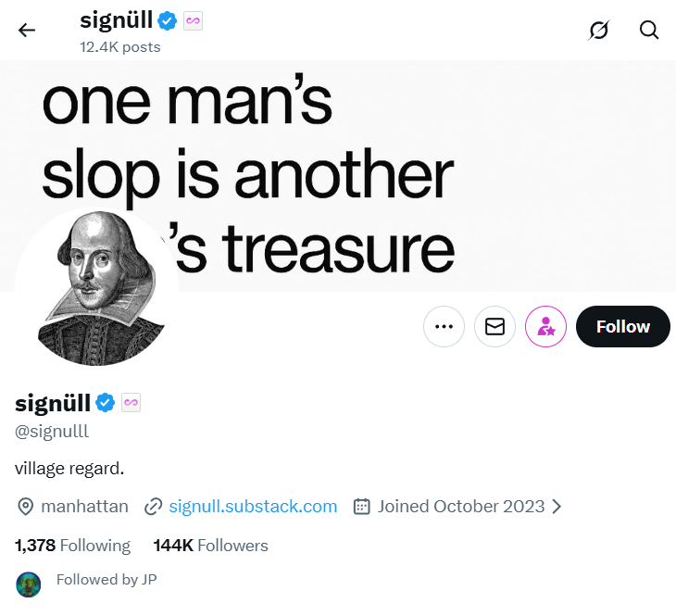Image resolution: width=676 pixels, height=616 pixels.
Task: Click the back arrow icon
Action: coord(26,30)
